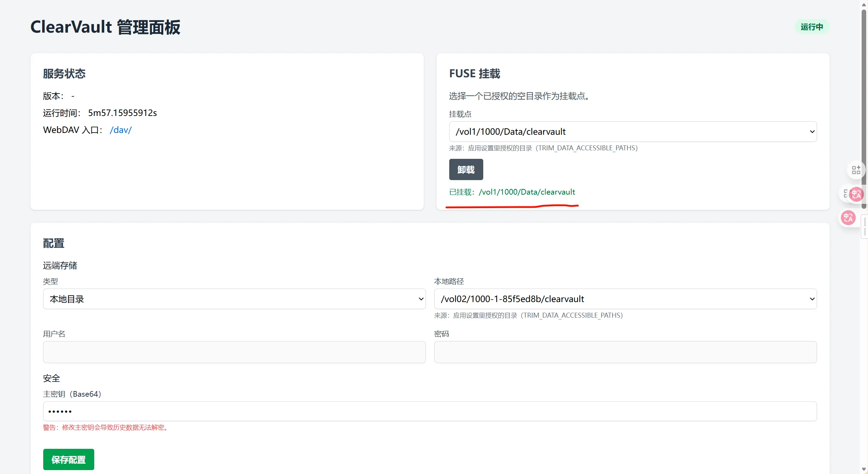This screenshot has width=868, height=474.
Task: Click the floating grid-sparkle widget icon
Action: click(856, 170)
